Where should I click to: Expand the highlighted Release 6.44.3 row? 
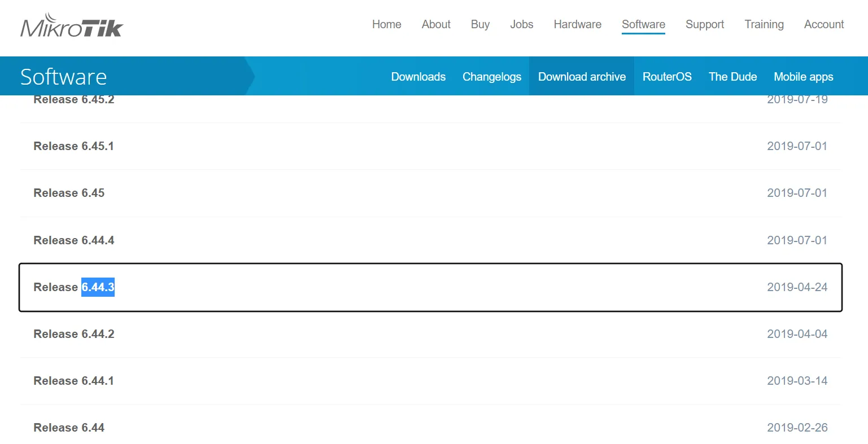tap(430, 287)
